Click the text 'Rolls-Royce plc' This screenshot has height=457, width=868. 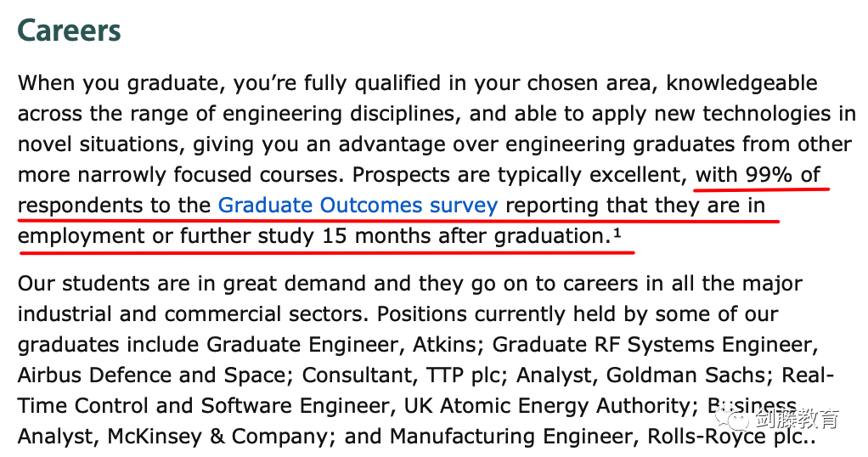point(724,437)
